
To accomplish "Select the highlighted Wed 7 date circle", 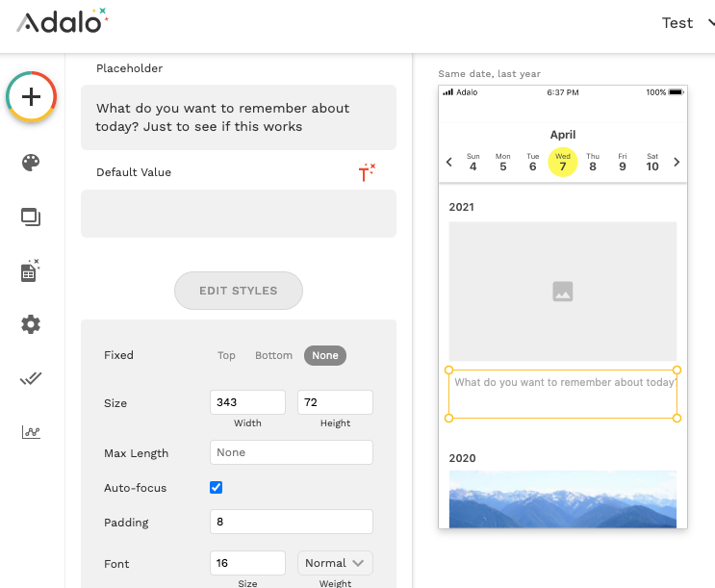I will [563, 162].
